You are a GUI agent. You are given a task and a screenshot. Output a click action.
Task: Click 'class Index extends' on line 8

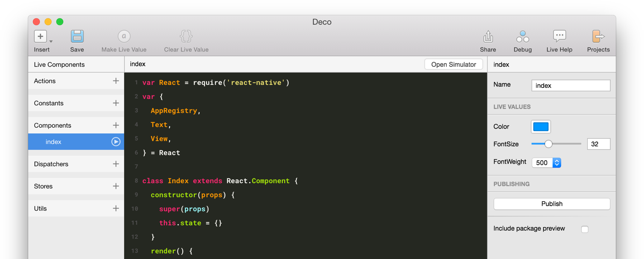coord(182,181)
